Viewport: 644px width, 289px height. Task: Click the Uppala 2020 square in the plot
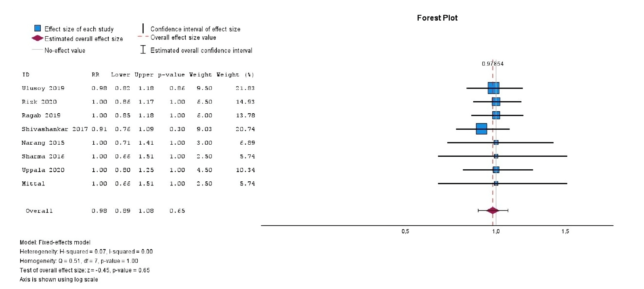[496, 170]
